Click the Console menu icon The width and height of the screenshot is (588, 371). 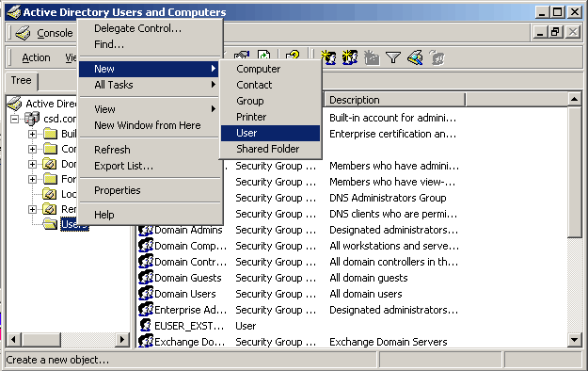coord(24,33)
